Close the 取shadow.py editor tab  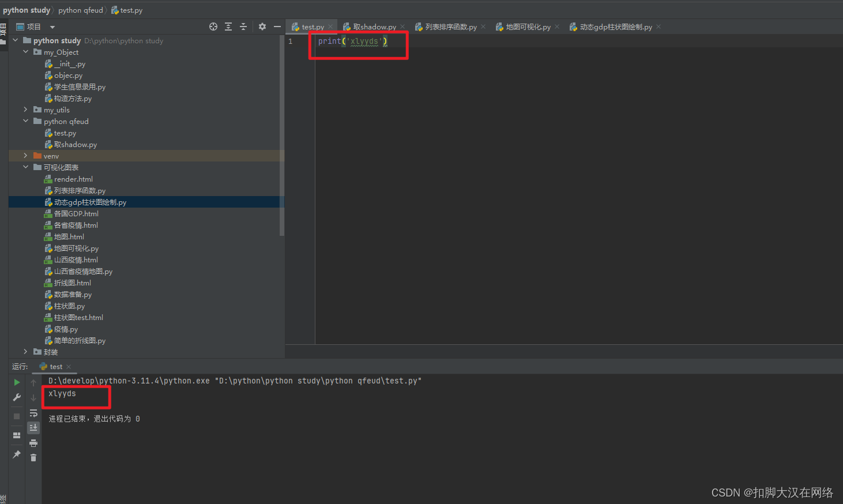click(402, 27)
